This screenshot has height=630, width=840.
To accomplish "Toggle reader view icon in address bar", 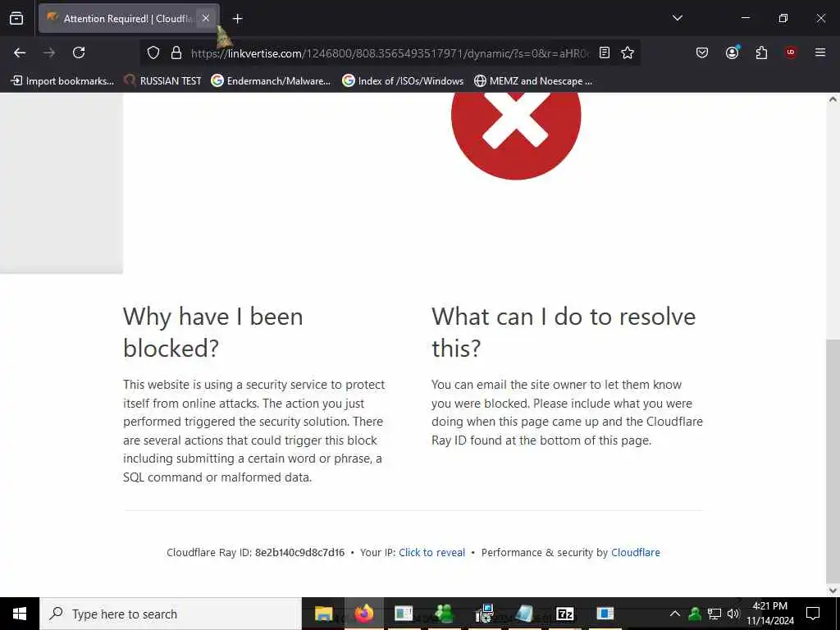I will 605,52.
